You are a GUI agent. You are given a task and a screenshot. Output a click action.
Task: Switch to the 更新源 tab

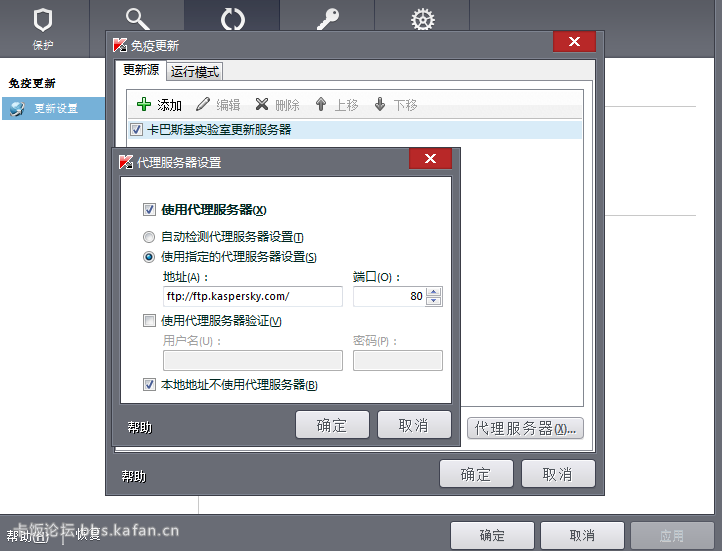click(141, 70)
